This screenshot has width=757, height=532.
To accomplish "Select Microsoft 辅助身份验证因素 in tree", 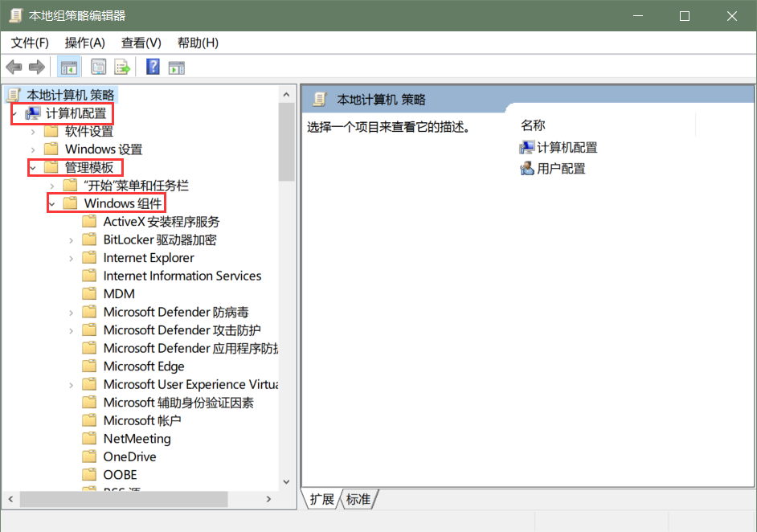I will click(x=178, y=403).
